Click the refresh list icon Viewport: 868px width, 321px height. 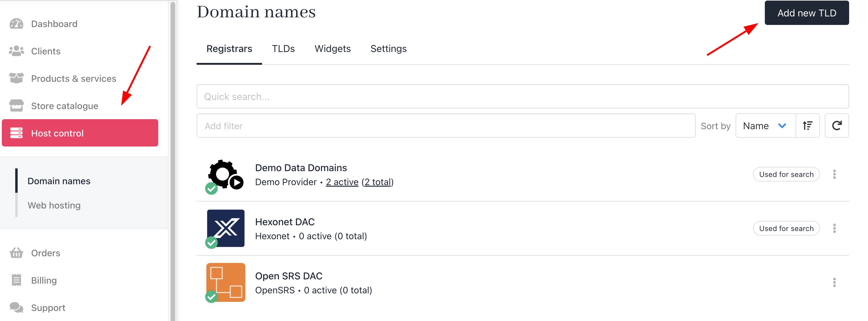click(837, 126)
